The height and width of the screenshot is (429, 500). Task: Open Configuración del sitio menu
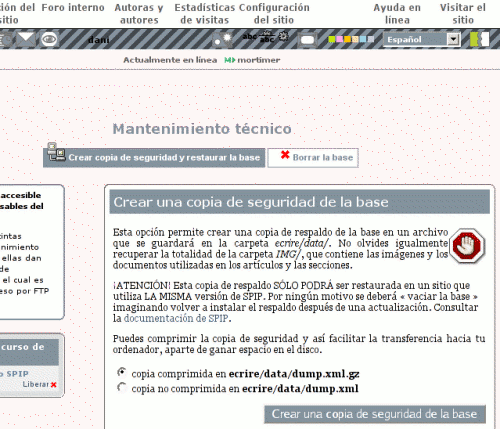[274, 14]
